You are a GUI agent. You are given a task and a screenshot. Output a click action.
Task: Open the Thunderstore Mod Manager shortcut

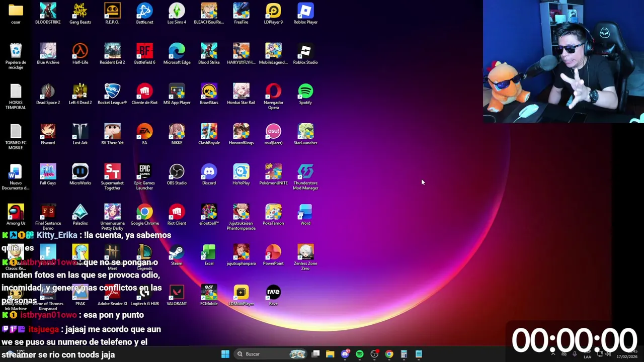(x=305, y=176)
